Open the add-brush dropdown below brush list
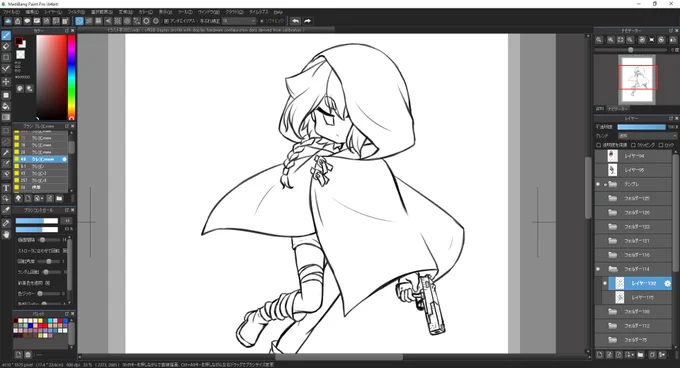 39,199
